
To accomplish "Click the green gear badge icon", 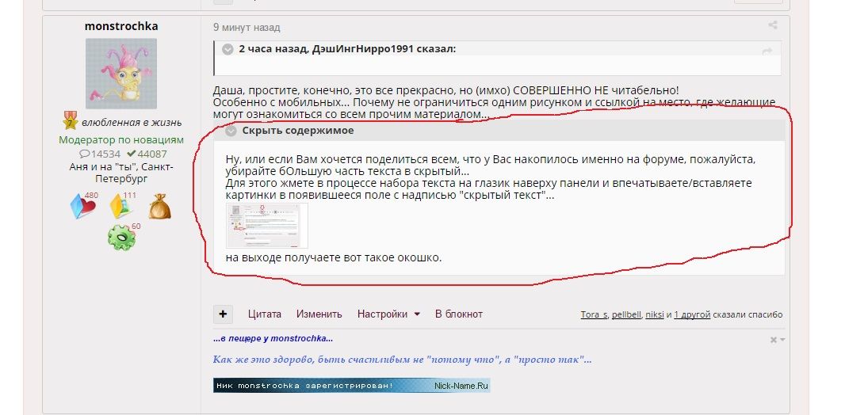I will (122, 238).
